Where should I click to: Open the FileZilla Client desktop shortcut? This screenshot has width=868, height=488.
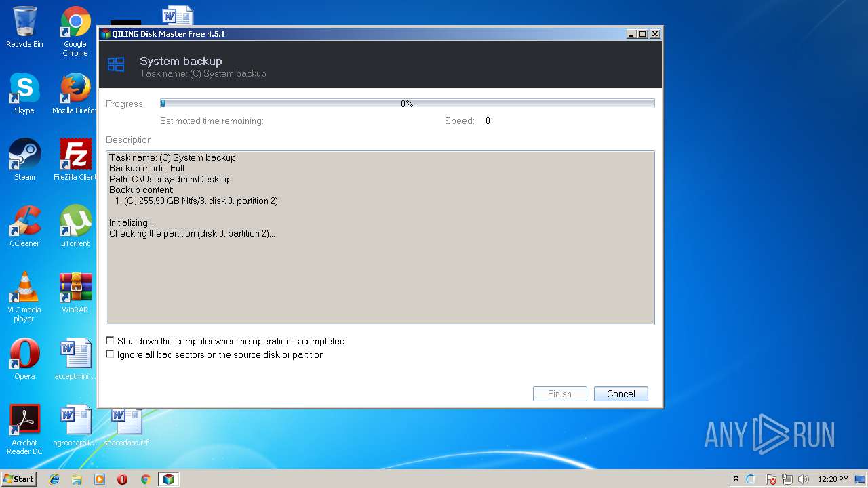click(75, 161)
